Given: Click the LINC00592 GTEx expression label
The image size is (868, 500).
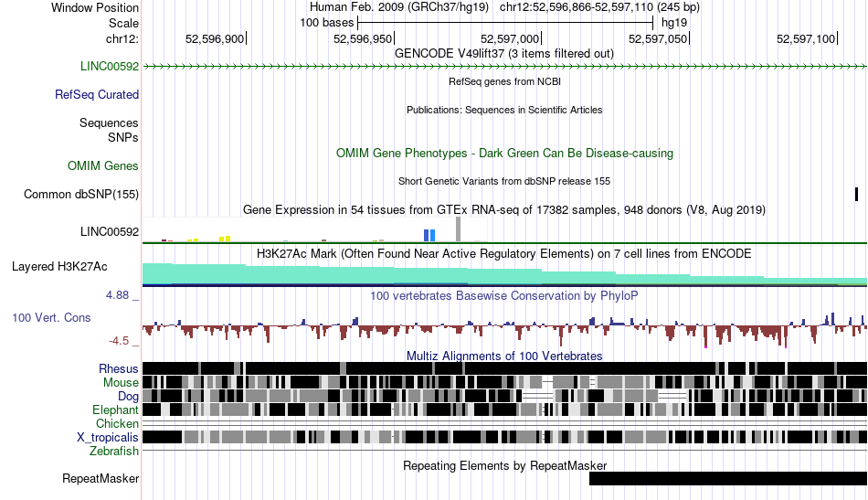Looking at the screenshot, I should [x=110, y=232].
